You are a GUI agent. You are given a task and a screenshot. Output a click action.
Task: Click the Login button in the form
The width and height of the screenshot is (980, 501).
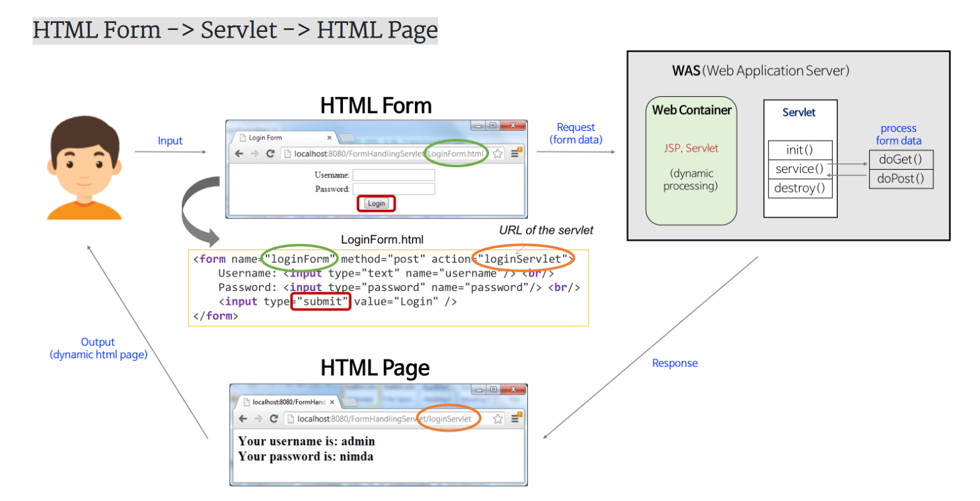(x=376, y=203)
